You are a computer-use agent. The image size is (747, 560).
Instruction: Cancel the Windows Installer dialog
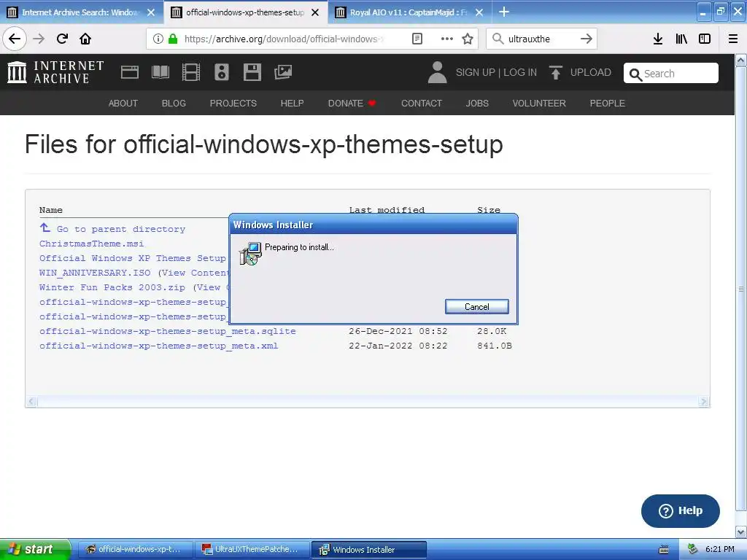point(477,307)
